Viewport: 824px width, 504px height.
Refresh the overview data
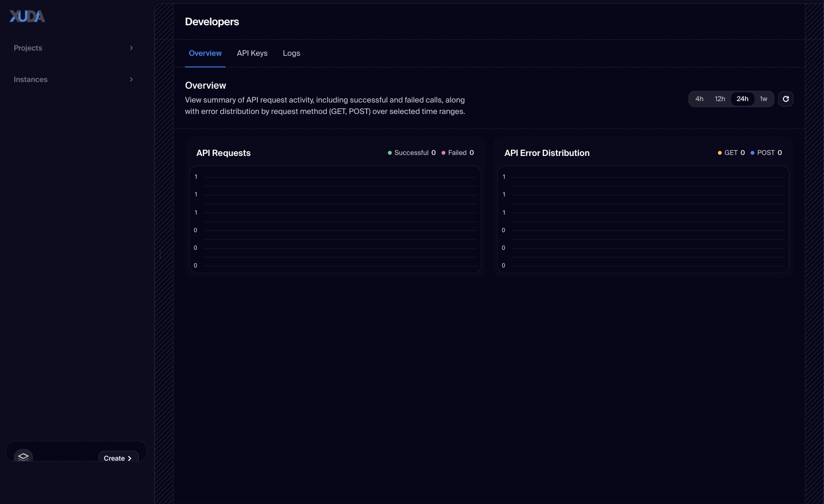(x=786, y=99)
